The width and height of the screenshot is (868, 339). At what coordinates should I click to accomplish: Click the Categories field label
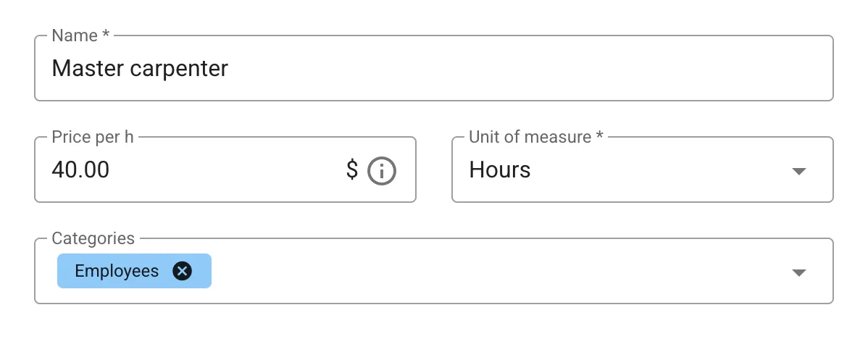(93, 238)
